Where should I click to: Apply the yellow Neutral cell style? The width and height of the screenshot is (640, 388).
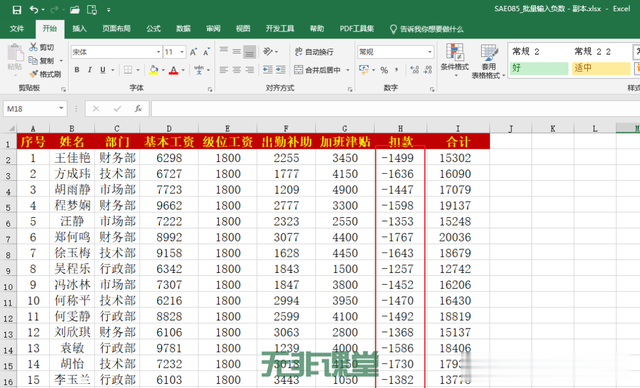click(x=601, y=68)
